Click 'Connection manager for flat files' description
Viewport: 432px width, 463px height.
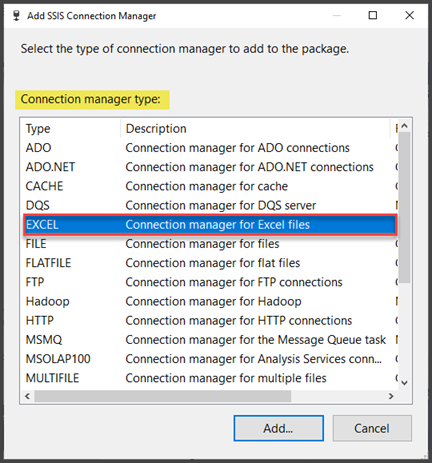pyautogui.click(x=213, y=263)
